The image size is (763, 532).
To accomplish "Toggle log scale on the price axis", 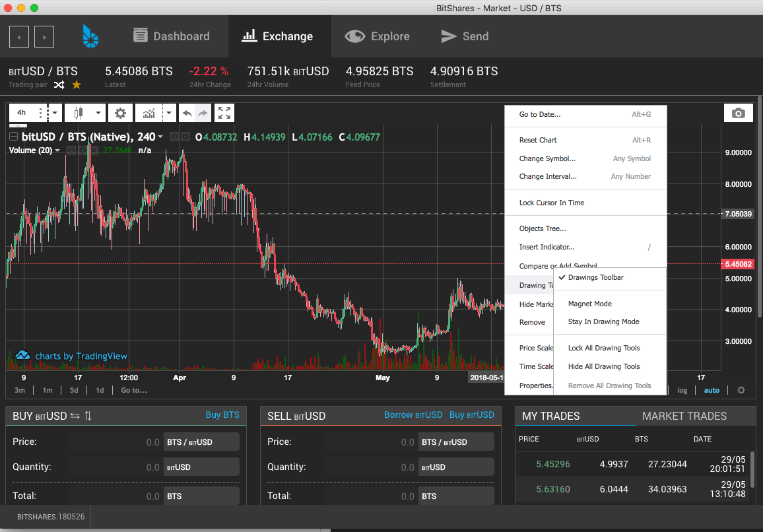I will (682, 390).
